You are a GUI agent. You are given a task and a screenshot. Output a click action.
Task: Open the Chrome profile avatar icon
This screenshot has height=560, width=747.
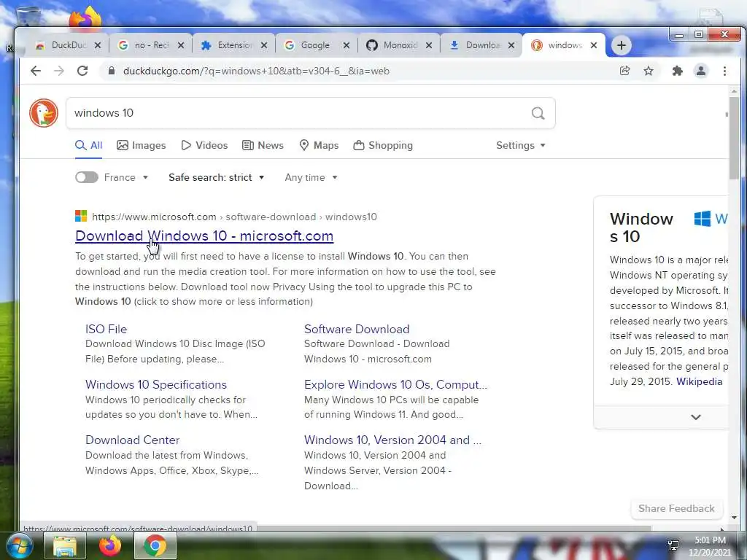coord(701,71)
